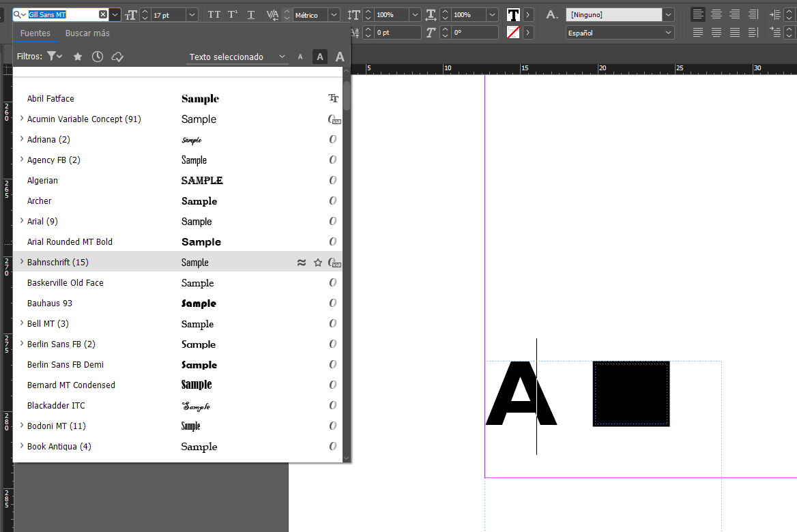Clear the Gill Sans MT search field
Viewport: 797px width, 532px height.
[104, 13]
